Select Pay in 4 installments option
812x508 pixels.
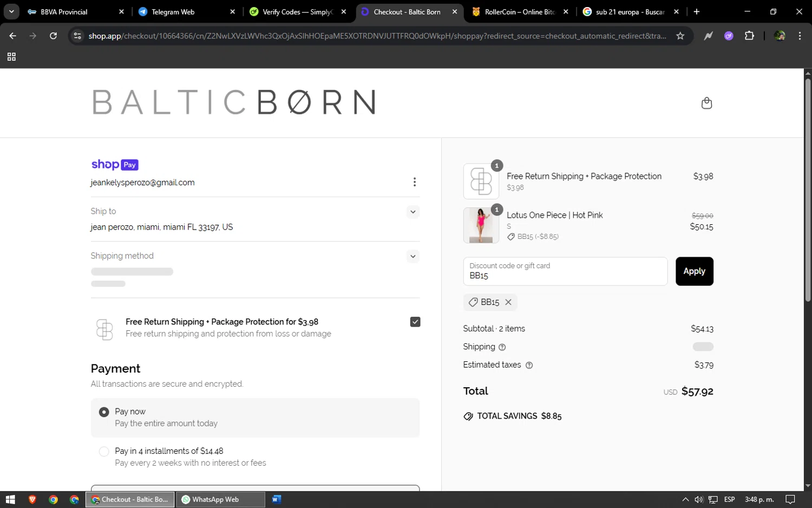tap(104, 451)
